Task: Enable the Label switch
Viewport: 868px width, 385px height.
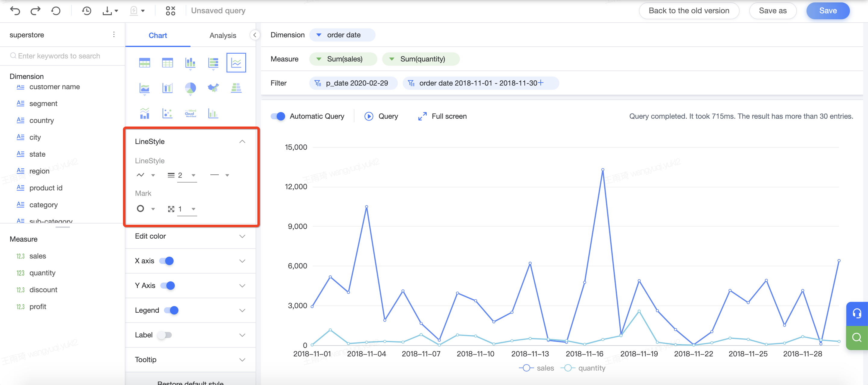Action: 165,335
